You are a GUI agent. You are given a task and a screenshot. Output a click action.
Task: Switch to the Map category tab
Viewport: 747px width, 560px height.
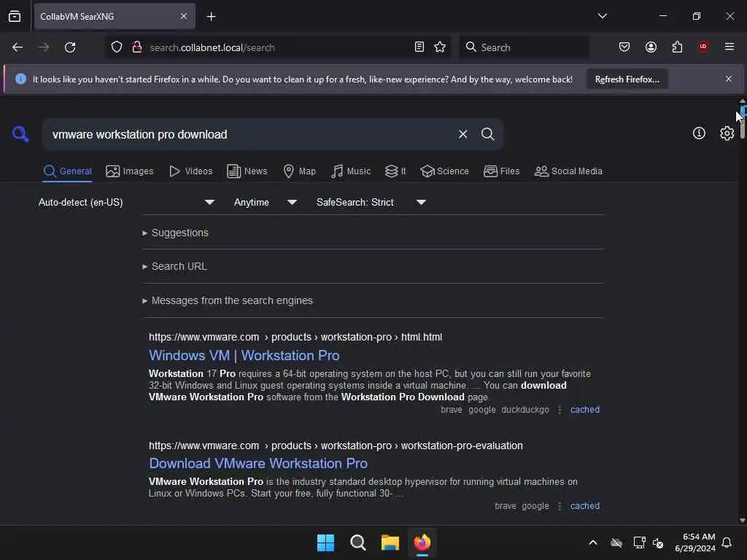[x=300, y=171]
